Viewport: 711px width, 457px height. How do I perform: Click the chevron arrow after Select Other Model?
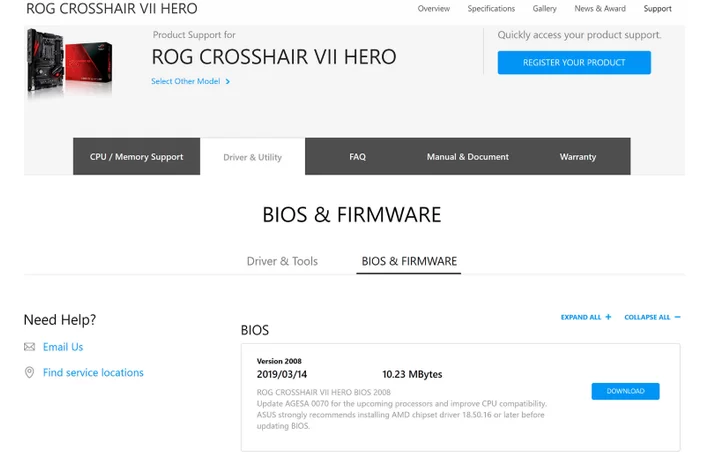228,82
